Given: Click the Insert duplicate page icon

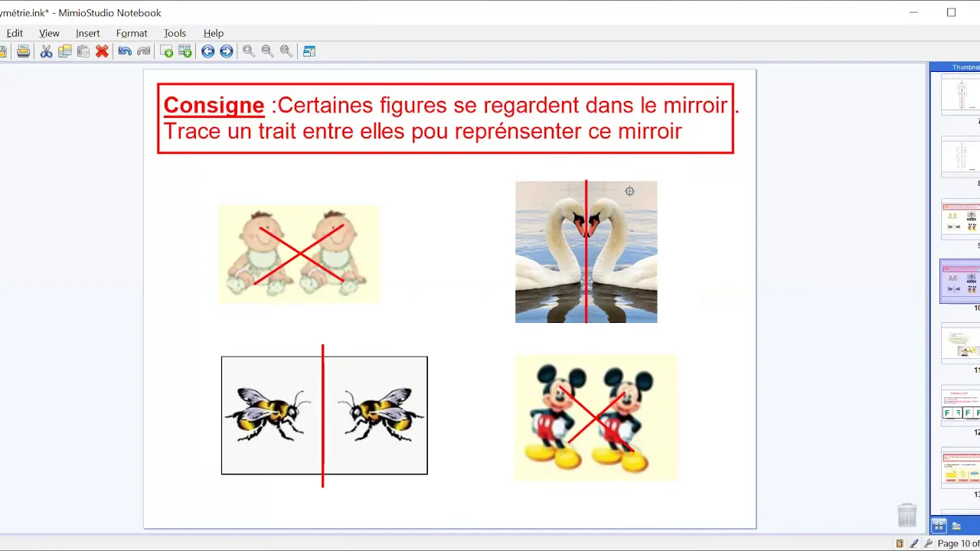Looking at the screenshot, I should (185, 51).
